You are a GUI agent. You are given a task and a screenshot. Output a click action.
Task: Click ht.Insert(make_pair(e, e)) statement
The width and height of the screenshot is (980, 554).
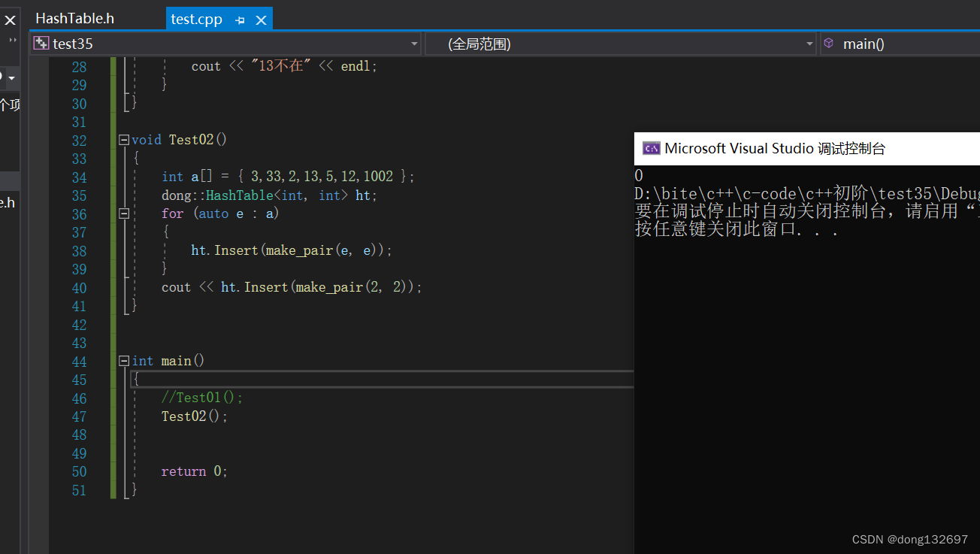(x=292, y=250)
